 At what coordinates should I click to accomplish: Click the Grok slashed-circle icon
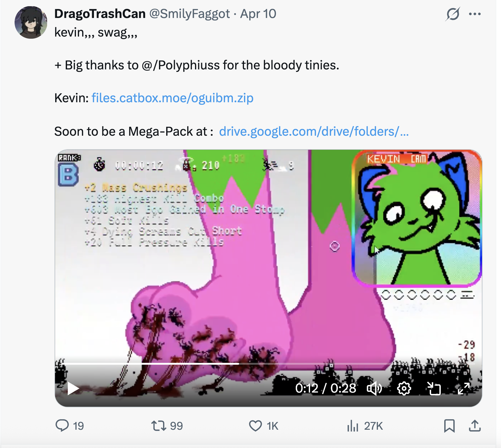tap(453, 14)
